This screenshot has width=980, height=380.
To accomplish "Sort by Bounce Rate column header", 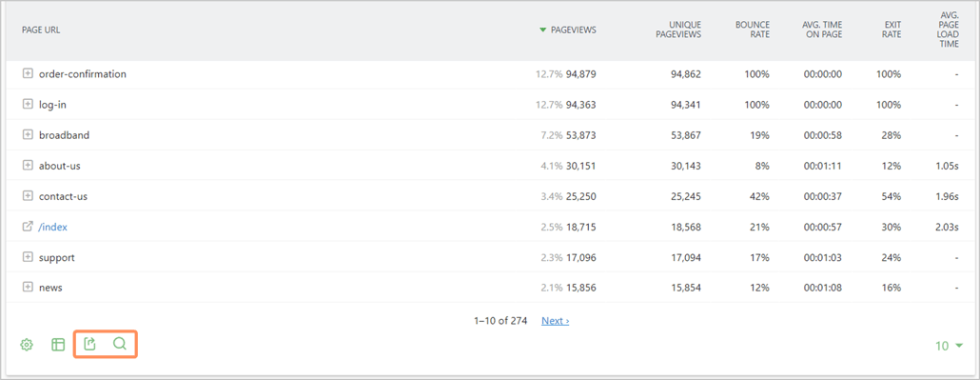I will 753,30.
